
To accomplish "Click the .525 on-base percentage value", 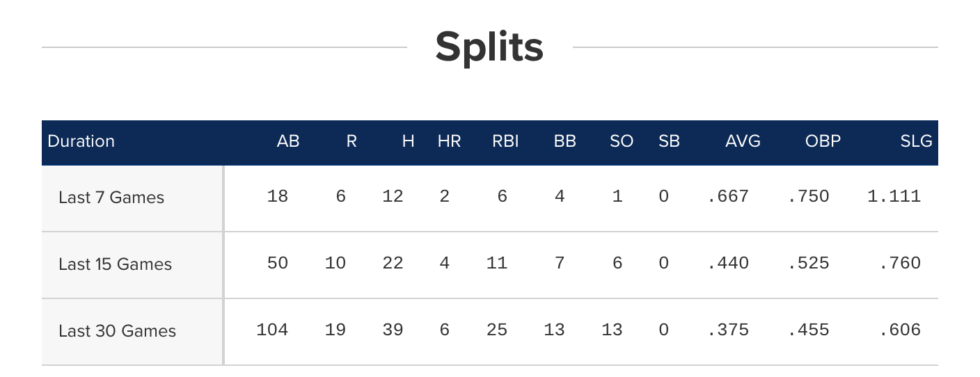I will (x=808, y=264).
